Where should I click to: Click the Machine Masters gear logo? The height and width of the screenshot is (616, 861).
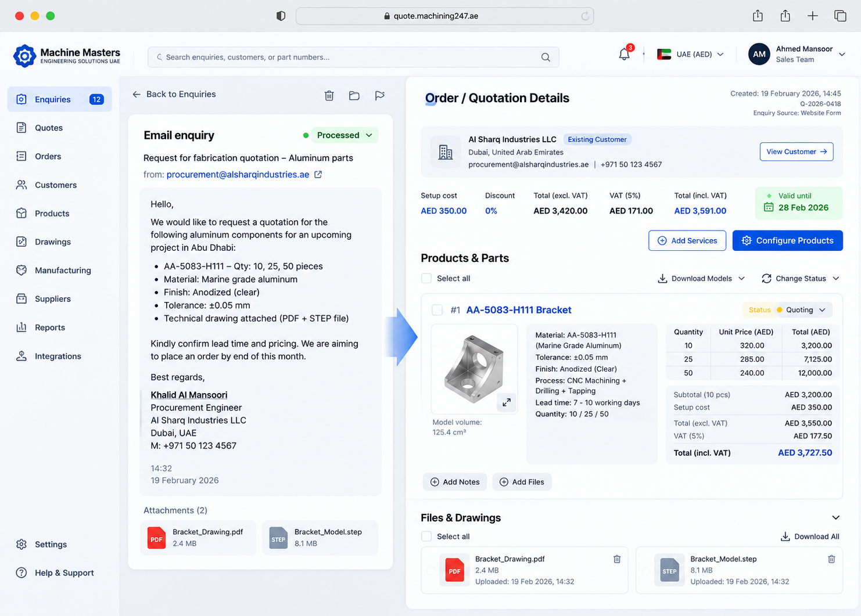(x=24, y=56)
